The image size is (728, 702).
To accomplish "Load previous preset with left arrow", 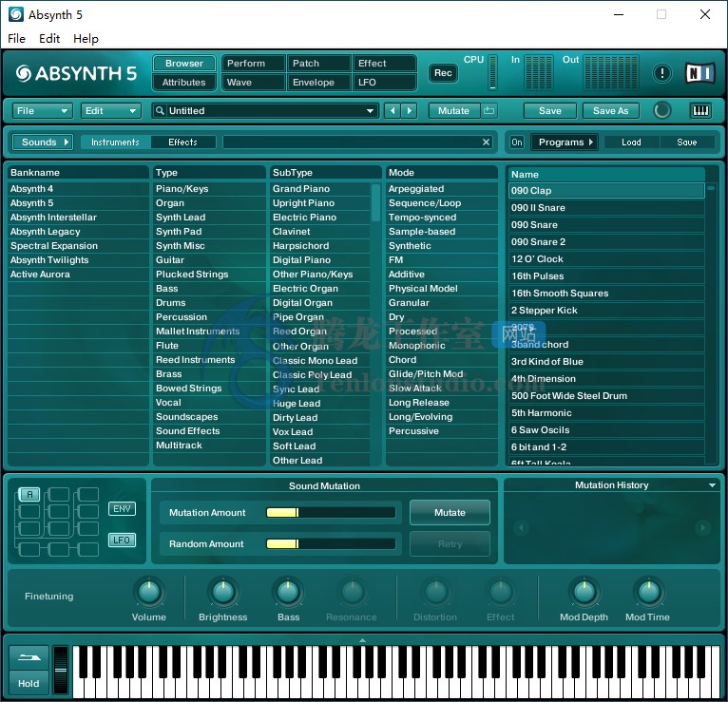I will point(393,111).
